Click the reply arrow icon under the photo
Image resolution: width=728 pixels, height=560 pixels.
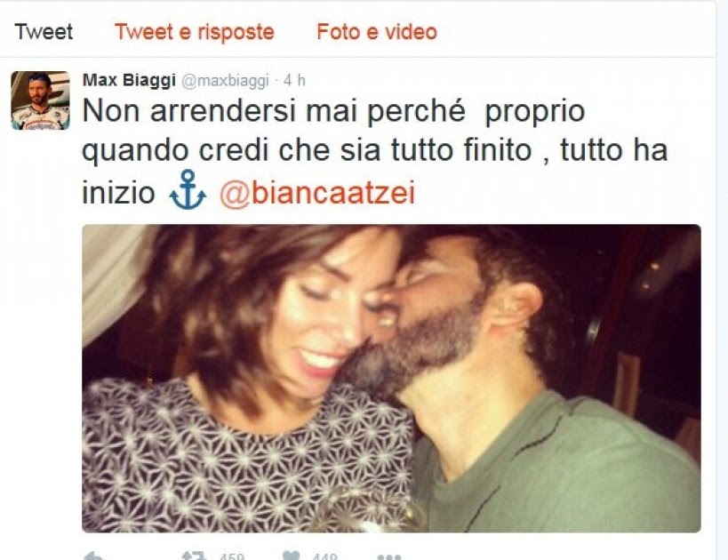coord(94,556)
